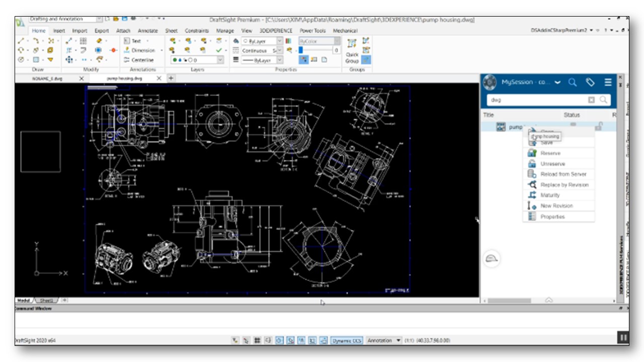Expand the Dimension tool dropdown arrow
The height and width of the screenshot is (362, 644).
pyautogui.click(x=161, y=50)
